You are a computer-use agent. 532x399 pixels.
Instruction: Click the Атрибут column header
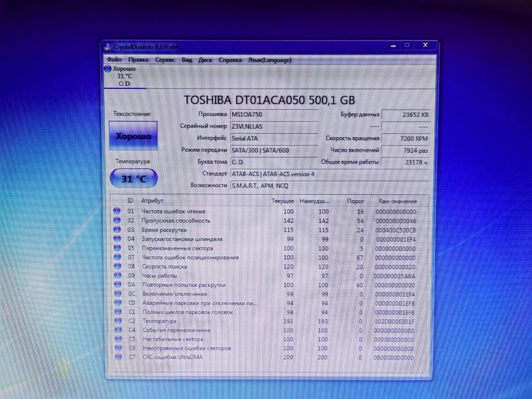click(152, 201)
